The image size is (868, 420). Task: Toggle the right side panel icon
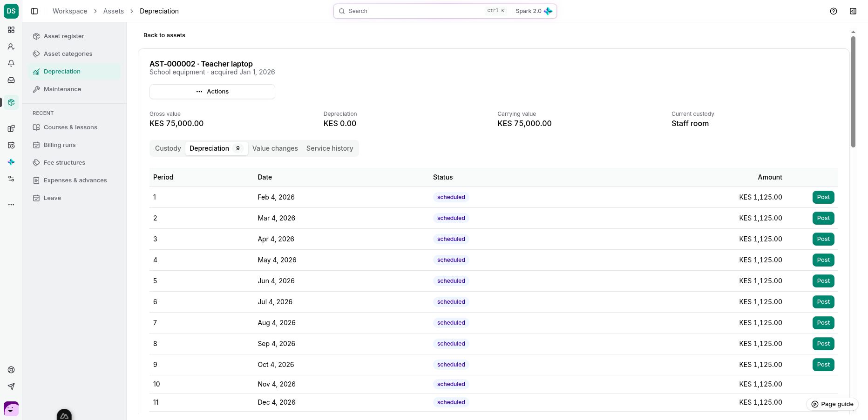[x=853, y=11]
